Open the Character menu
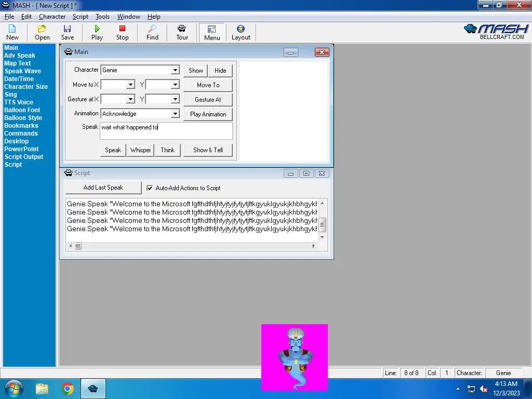Screen dimensions: 532x399 [52, 17]
